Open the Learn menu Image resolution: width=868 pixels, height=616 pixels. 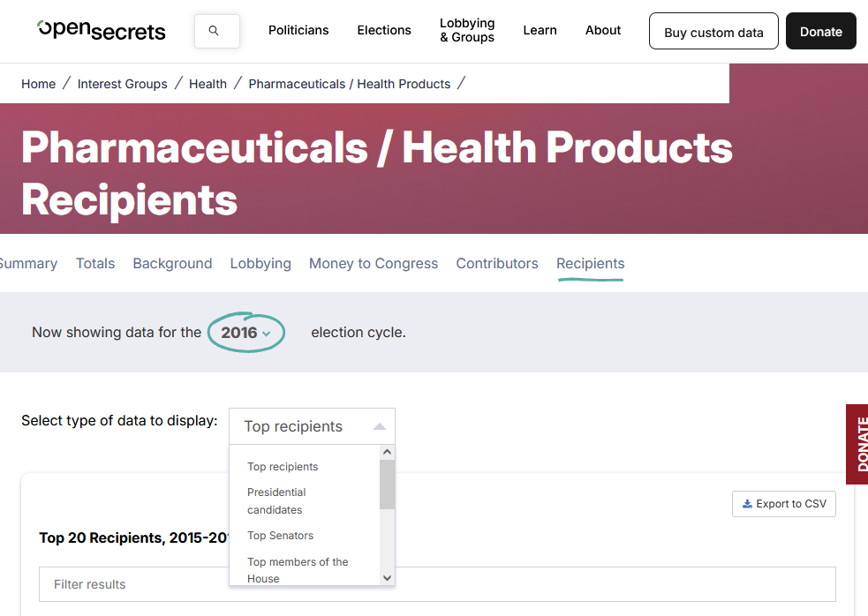pyautogui.click(x=540, y=30)
